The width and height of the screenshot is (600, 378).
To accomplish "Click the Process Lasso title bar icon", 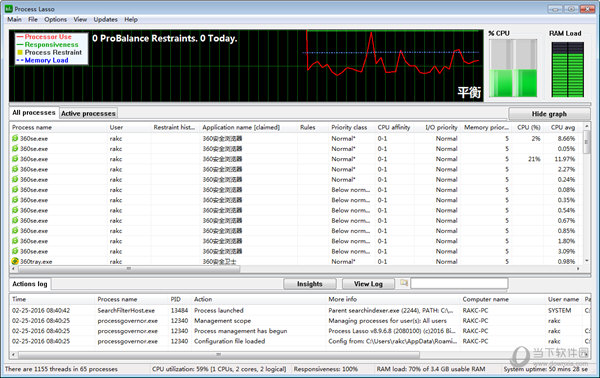I will (x=8, y=8).
